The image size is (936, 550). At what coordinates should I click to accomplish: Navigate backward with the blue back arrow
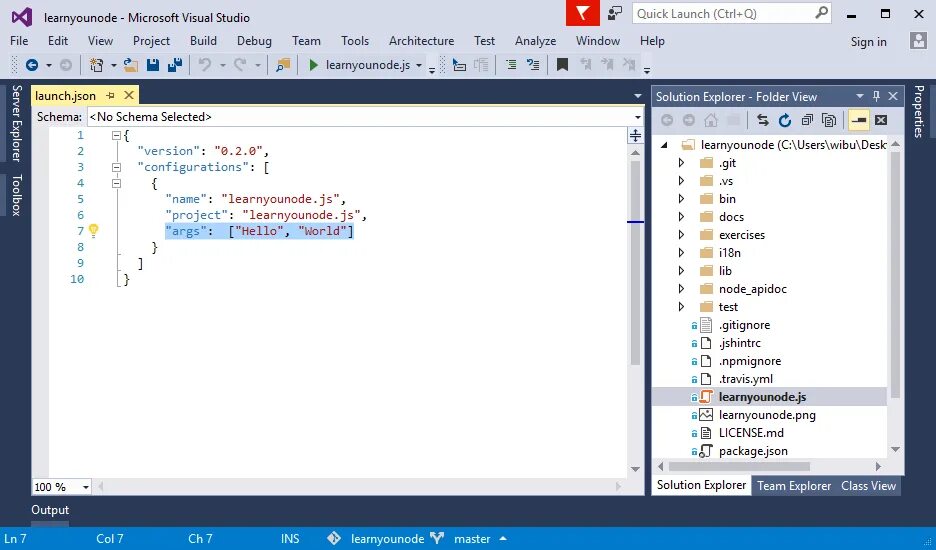[32, 65]
